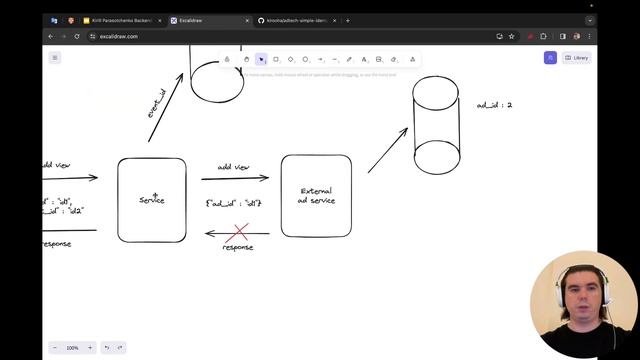Select the Rectangle tool
The image size is (640, 360).
[276, 60]
